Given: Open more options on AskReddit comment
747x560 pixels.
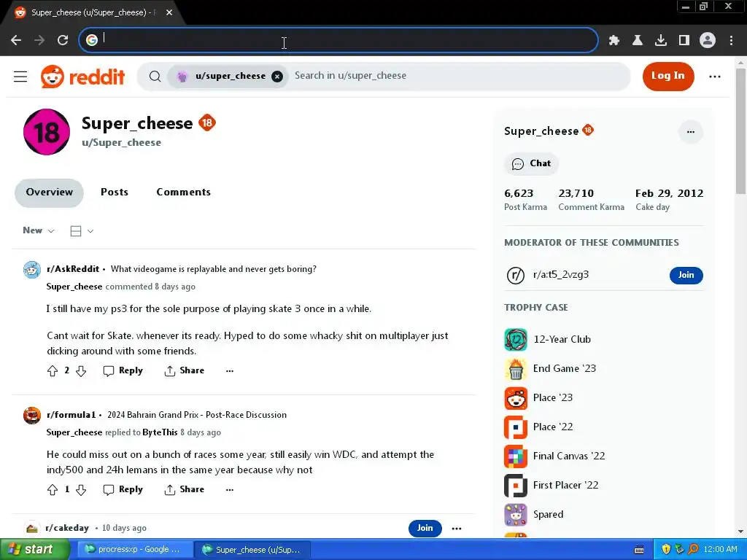Looking at the screenshot, I should [x=230, y=371].
